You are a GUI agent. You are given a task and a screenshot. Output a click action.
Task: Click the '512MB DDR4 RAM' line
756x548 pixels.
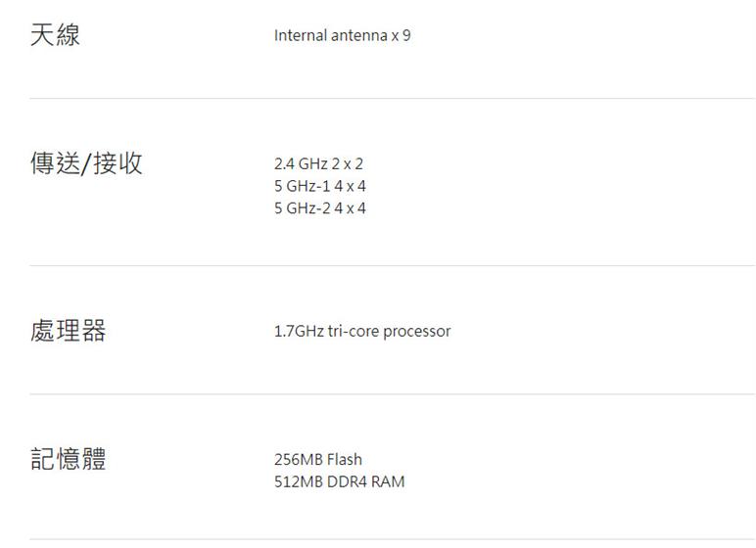point(339,481)
